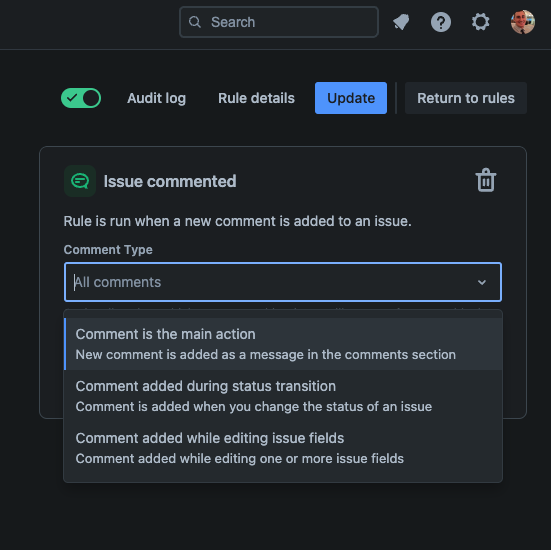The image size is (551, 550).
Task: Click the green Issue commented trigger icon
Action: (80, 181)
